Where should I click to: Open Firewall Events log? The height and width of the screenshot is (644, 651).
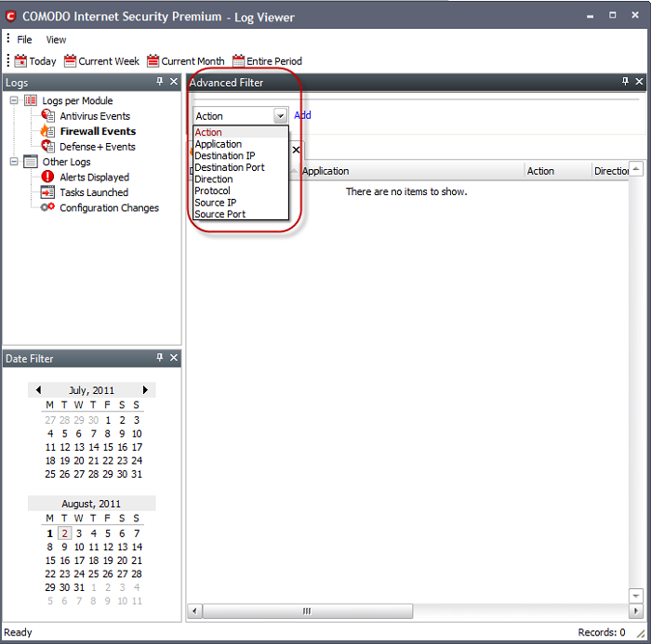click(98, 131)
